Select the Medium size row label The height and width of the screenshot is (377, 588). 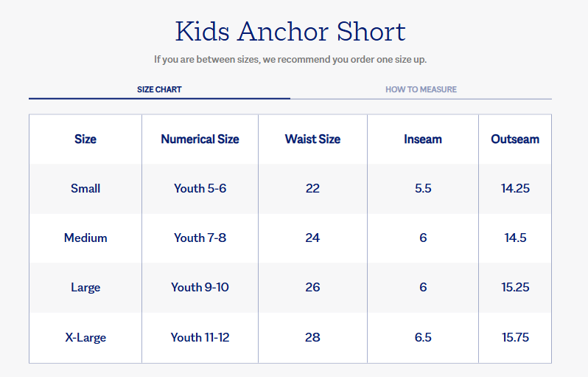click(x=85, y=238)
